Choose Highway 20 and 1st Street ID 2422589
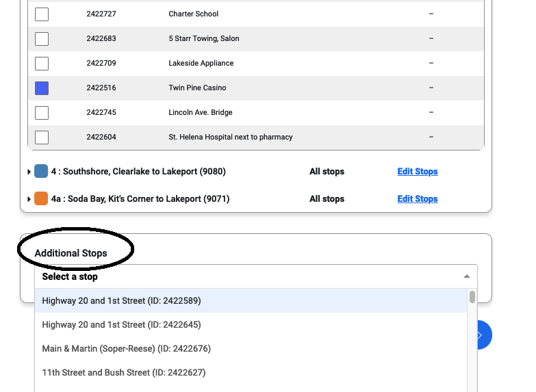 point(251,301)
